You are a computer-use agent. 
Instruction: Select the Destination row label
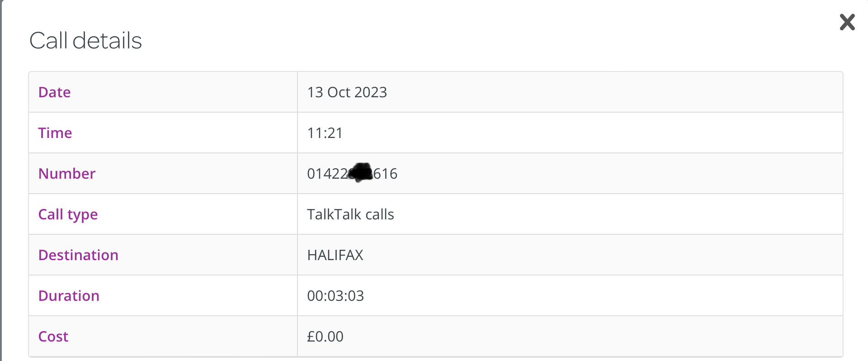click(x=78, y=255)
